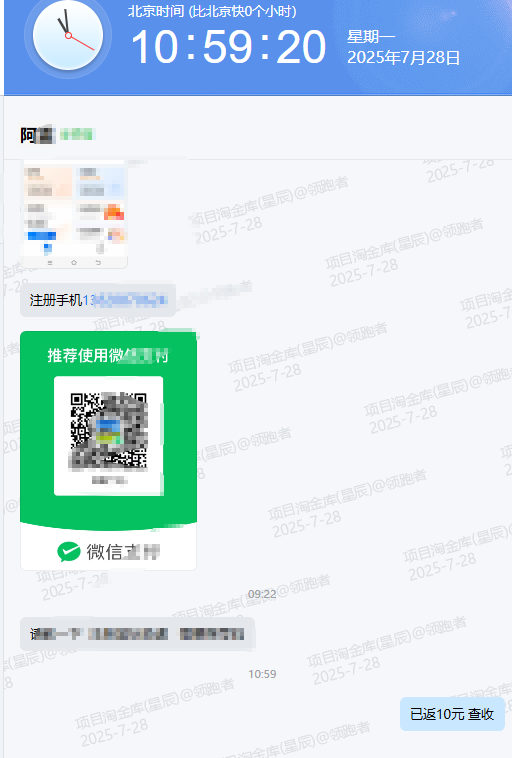Image resolution: width=512 pixels, height=758 pixels.
Task: Open the blurred phone screenshot thumbnail
Action: coord(75,214)
